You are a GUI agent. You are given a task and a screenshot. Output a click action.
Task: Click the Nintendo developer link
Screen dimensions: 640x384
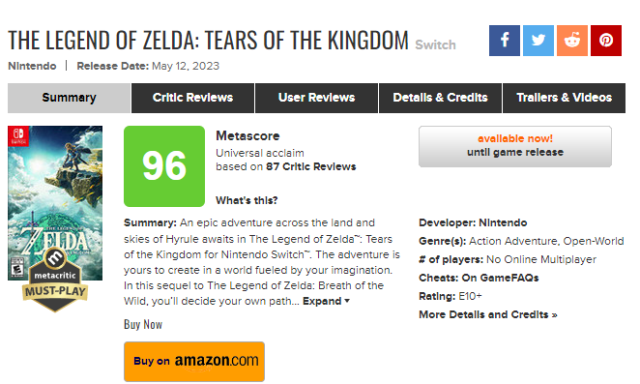pos(502,223)
